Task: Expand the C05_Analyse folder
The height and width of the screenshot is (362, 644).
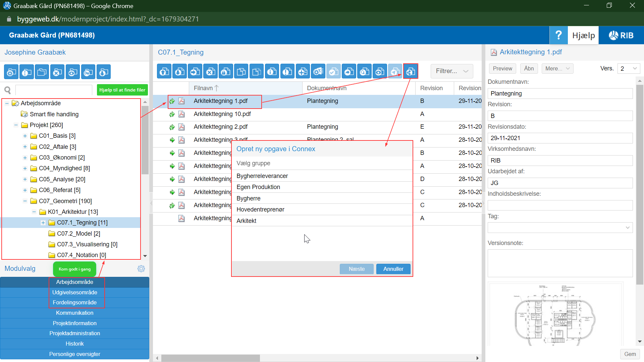Action: 25,179
